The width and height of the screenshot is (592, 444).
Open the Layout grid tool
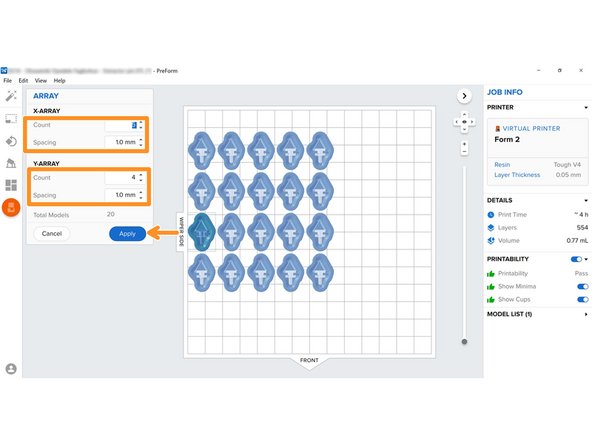[11, 185]
